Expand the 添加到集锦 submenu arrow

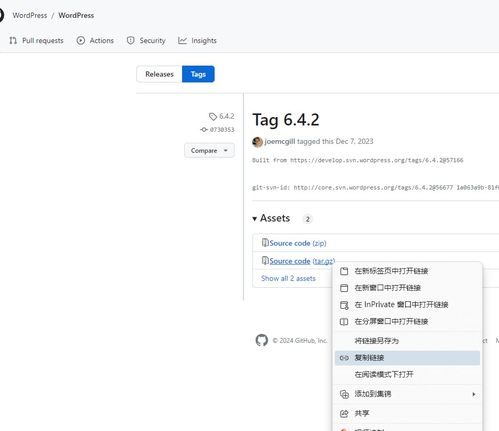pyautogui.click(x=474, y=394)
